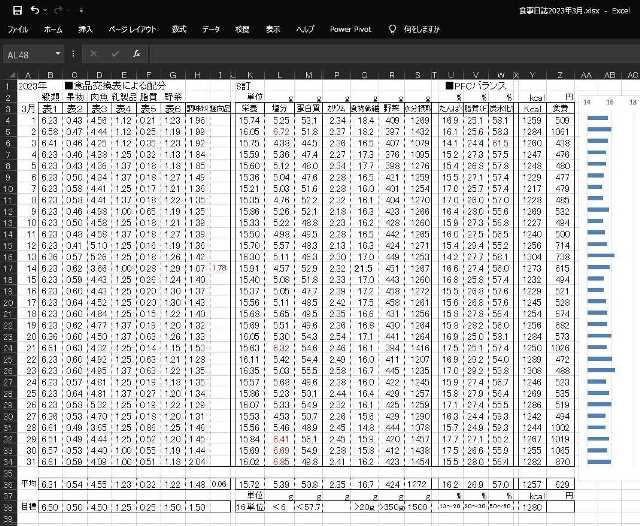
Task: Select row 36 header
Action: 8,484
